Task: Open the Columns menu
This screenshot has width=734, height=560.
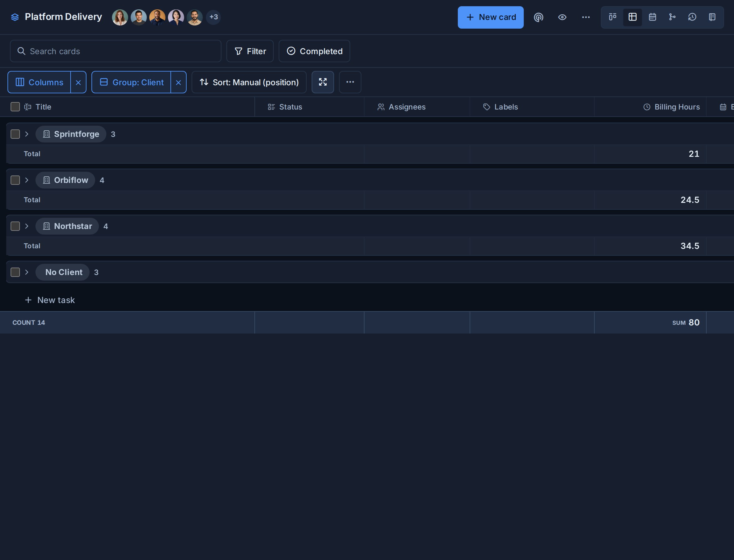Action: [x=39, y=82]
